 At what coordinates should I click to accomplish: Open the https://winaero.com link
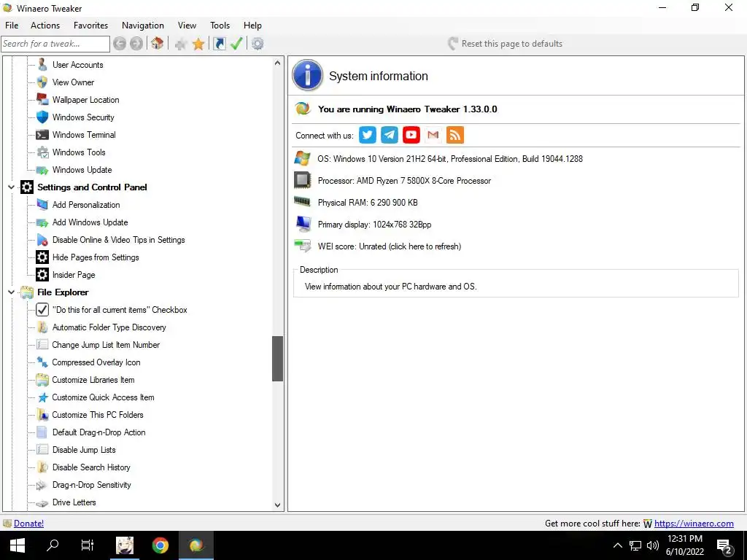(x=694, y=524)
